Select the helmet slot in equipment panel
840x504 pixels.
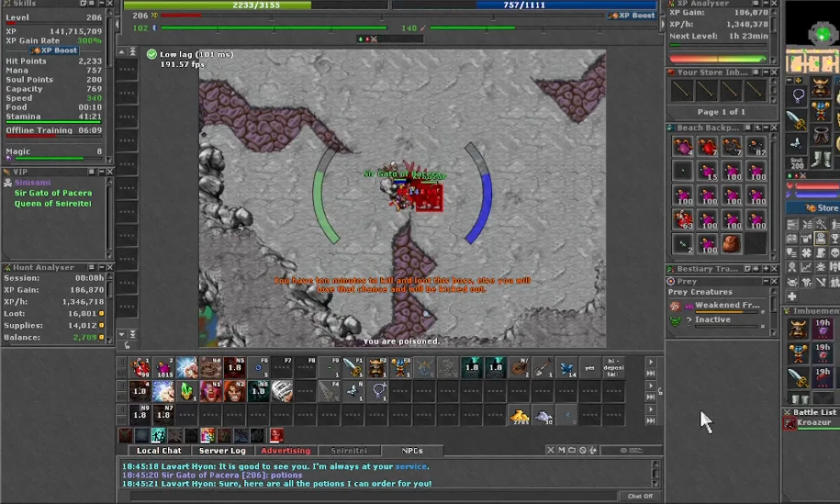pyautogui.click(x=820, y=87)
